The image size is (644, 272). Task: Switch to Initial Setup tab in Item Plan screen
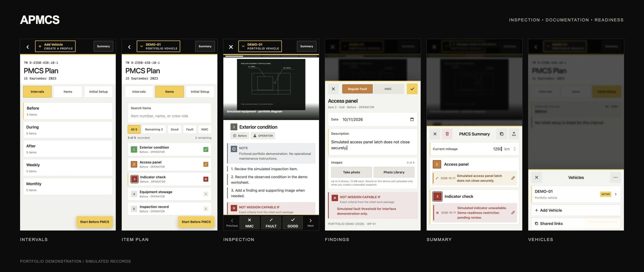(200, 92)
